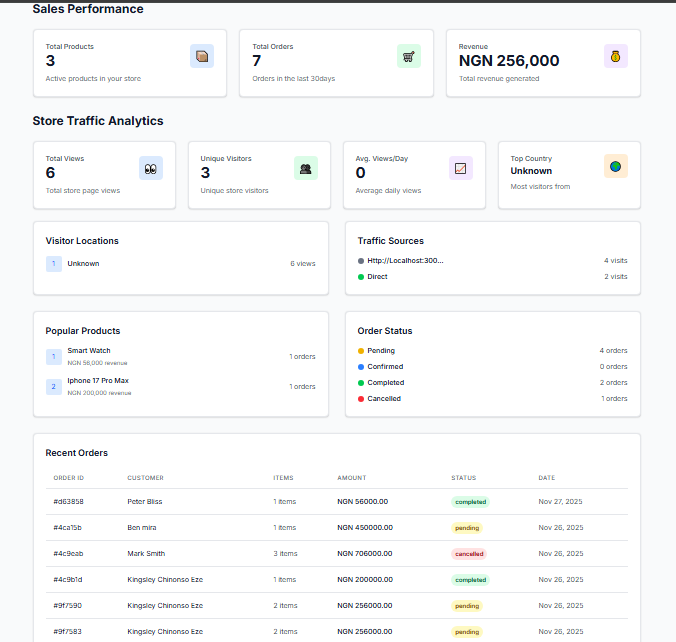The height and width of the screenshot is (642, 676).
Task: Click the Nov 27, 2025 date cell
Action: (560, 501)
